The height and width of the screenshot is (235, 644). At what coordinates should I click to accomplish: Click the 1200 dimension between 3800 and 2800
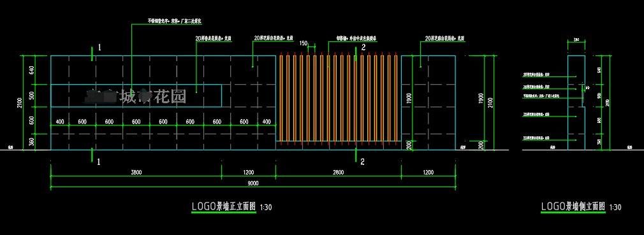(249, 173)
